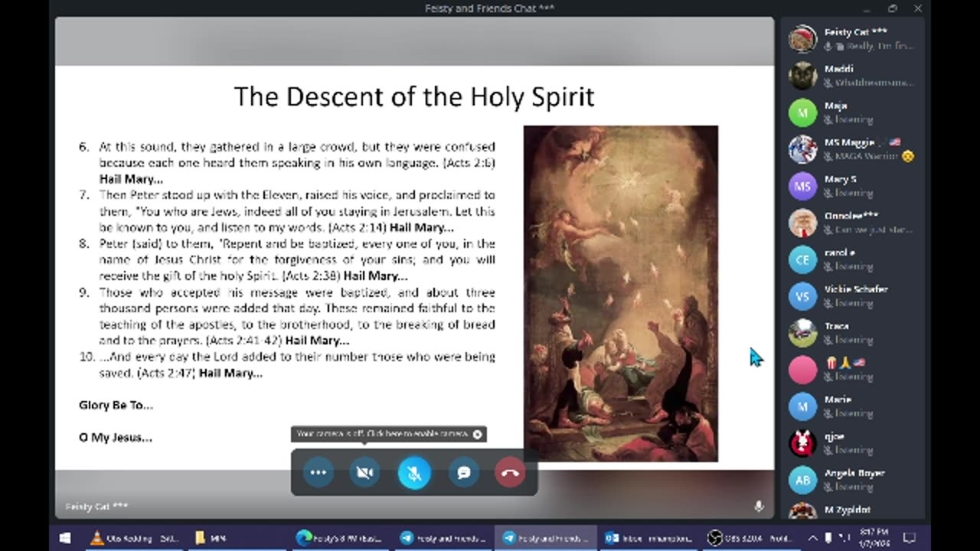The image size is (980, 551).
Task: Unmute with the blue microphone button
Action: pyautogui.click(x=414, y=473)
